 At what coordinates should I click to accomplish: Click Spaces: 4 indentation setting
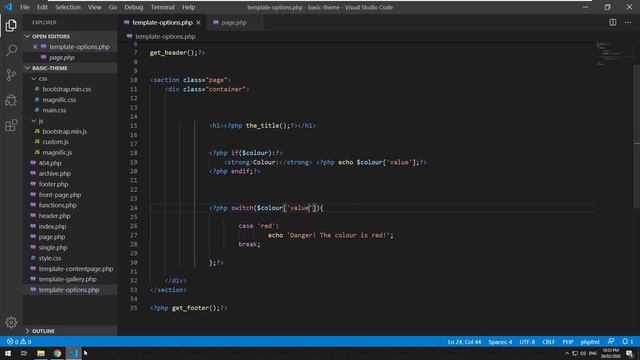click(500, 342)
